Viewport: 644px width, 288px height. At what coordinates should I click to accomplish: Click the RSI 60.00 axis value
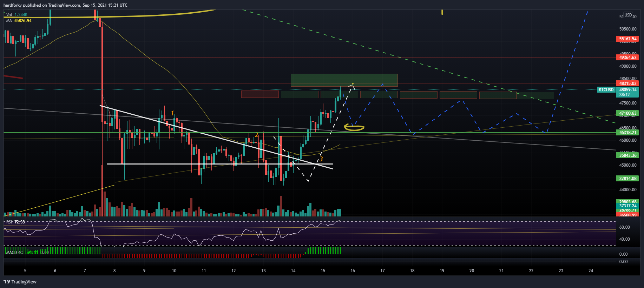[624, 227]
